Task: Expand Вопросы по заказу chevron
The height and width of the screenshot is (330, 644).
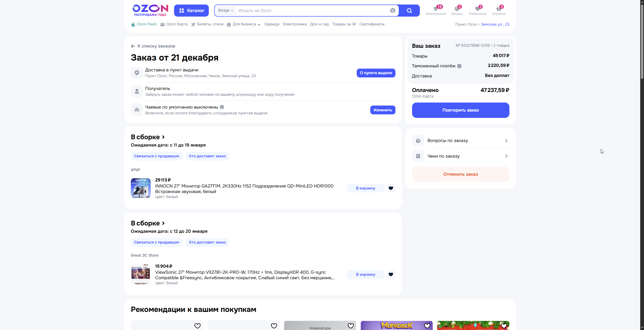Action: (506, 141)
